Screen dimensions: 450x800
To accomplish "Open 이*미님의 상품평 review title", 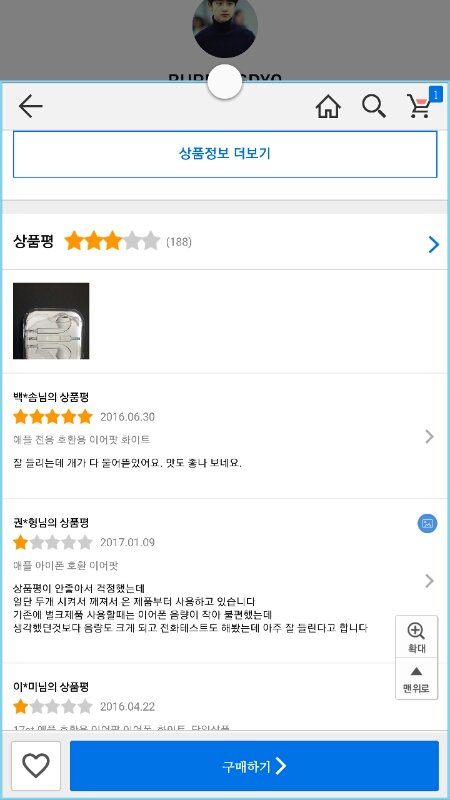I will [51, 687].
